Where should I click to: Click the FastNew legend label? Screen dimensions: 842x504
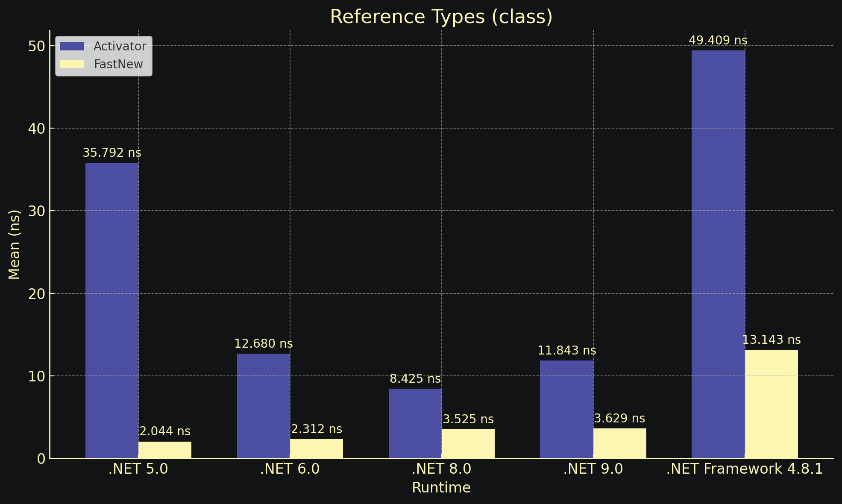click(118, 64)
